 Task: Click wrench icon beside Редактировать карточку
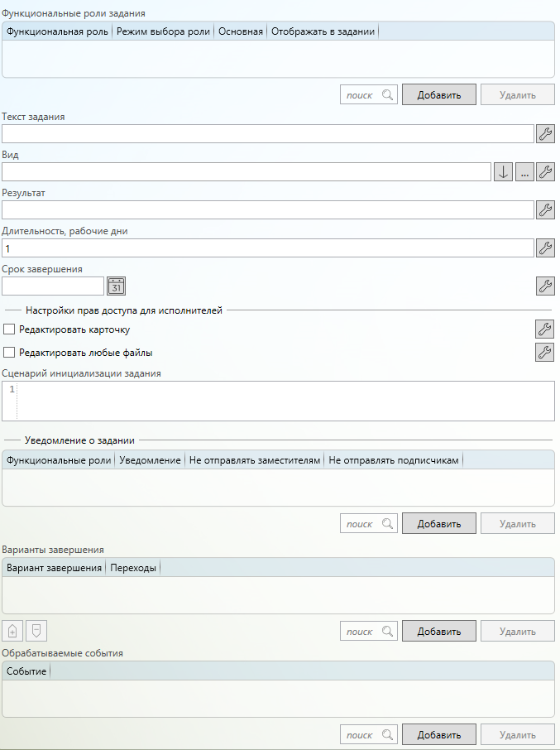tap(544, 329)
